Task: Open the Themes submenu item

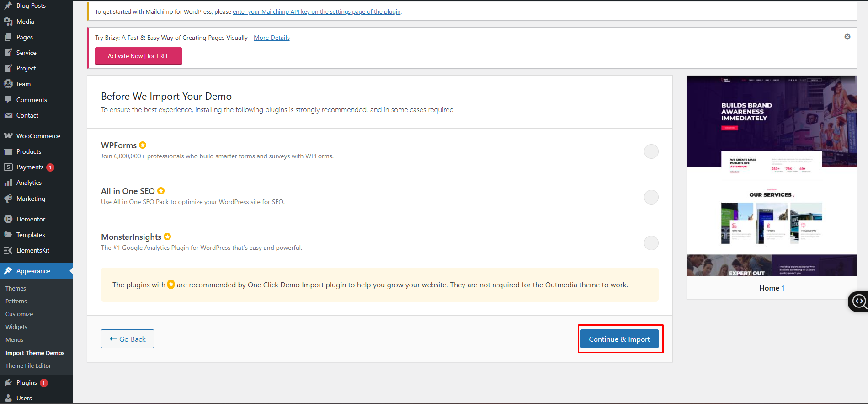Action: pyautogui.click(x=16, y=288)
